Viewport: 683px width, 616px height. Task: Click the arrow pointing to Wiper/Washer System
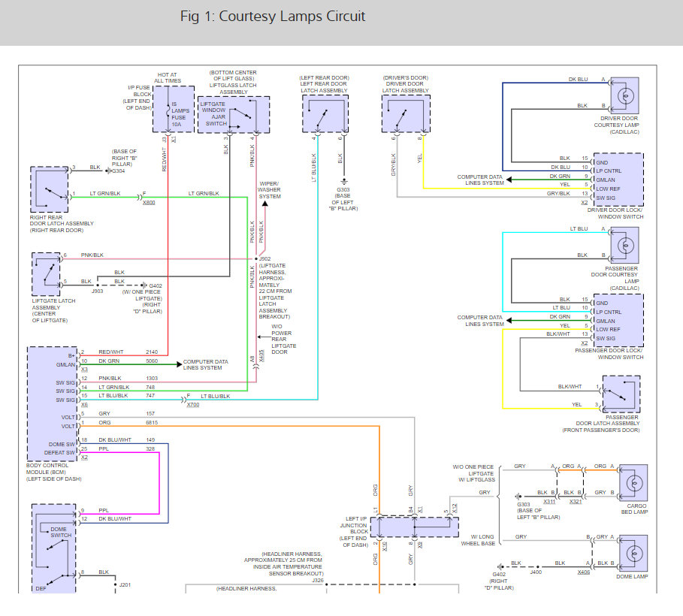click(264, 204)
